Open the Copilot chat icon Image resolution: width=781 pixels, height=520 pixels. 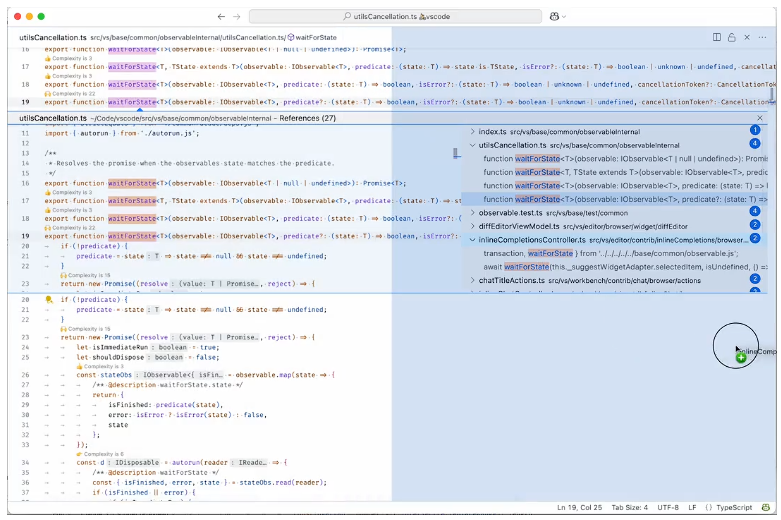pos(553,17)
